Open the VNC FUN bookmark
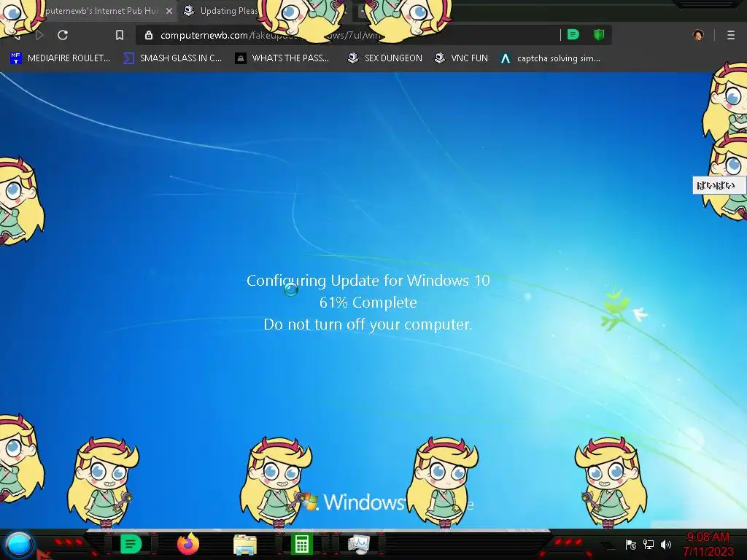The image size is (747, 560). coord(461,58)
